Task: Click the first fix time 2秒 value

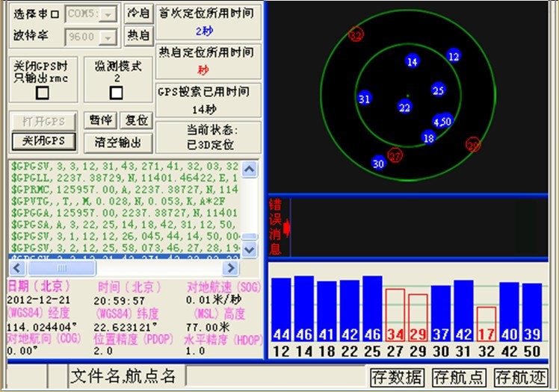Action: (x=204, y=31)
